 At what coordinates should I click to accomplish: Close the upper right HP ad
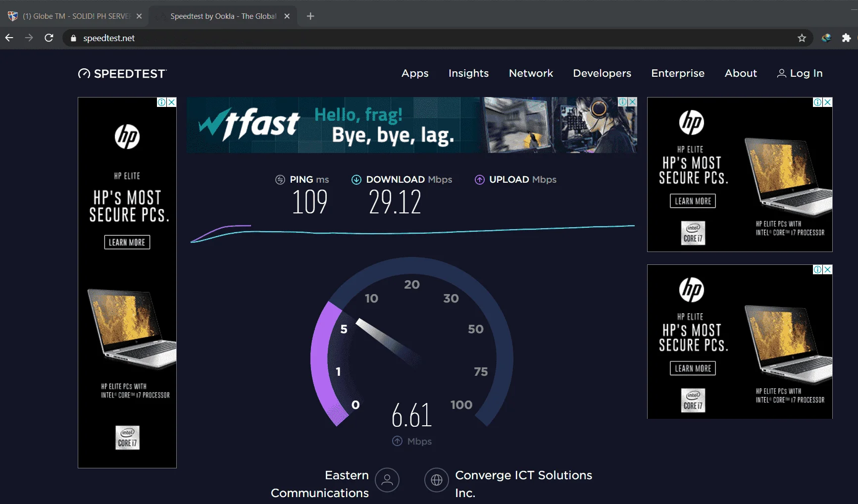click(x=828, y=102)
